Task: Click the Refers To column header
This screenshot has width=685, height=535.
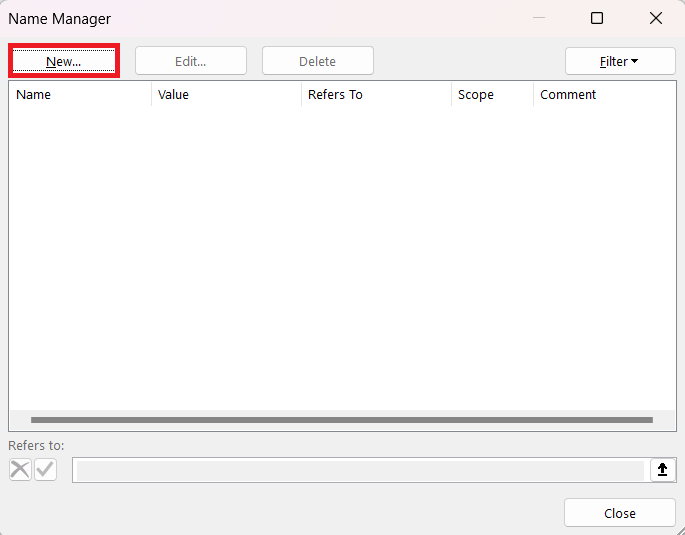Action: 376,94
